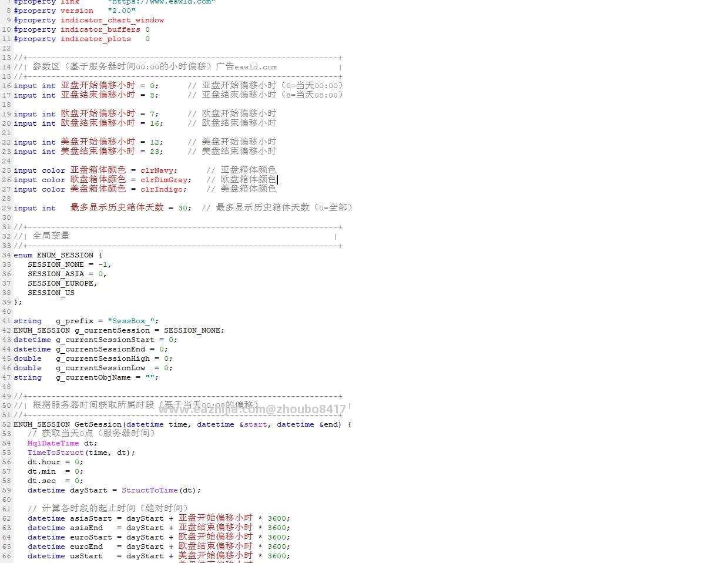Screen dimensions: 728x563
Task: Click indicator_chart_window property text
Action: click(x=112, y=20)
